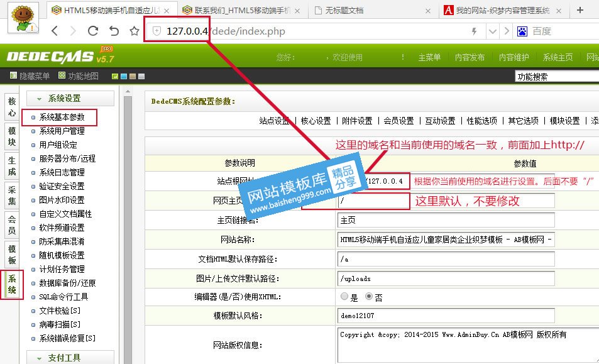Open 用户组设定
Viewport: 599px width, 364px height.
58,145
